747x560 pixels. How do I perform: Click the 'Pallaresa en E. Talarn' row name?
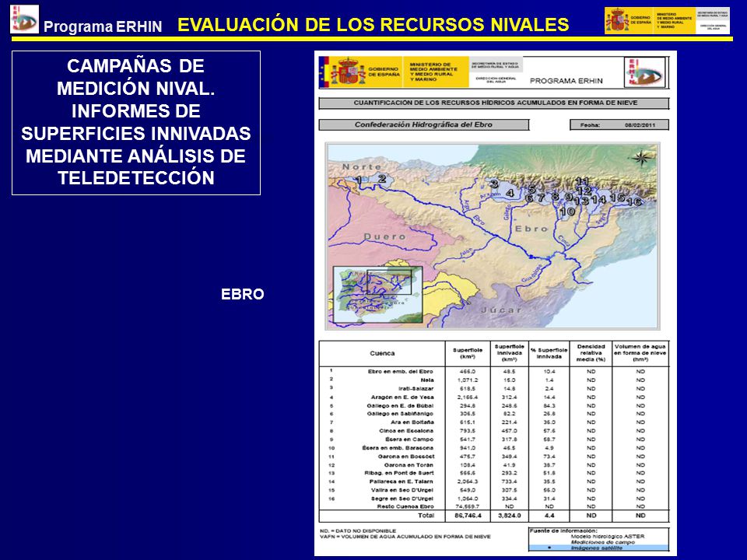click(402, 482)
